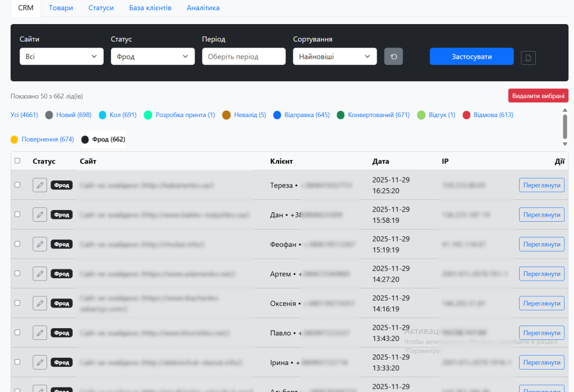Click the status filter scrollbar down arrow
This screenshot has width=574, height=392.
tap(565, 144)
